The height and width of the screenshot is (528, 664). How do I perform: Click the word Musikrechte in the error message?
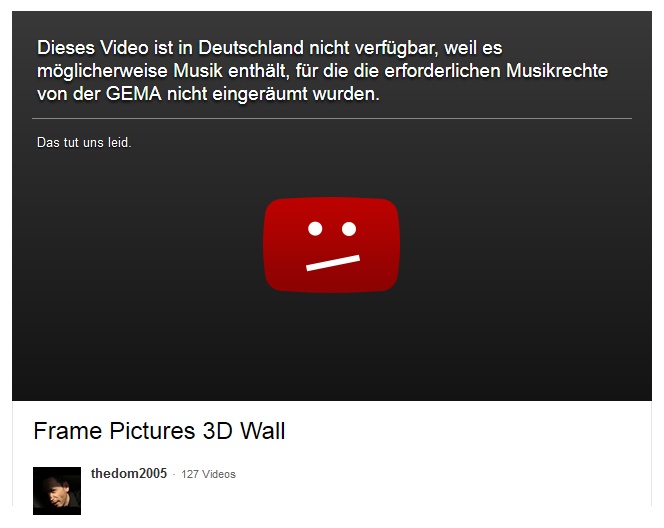(x=557, y=71)
